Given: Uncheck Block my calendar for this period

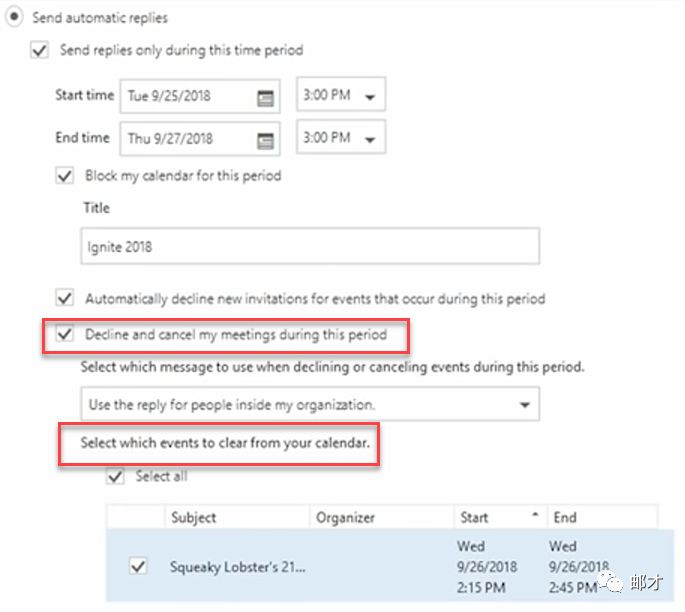Looking at the screenshot, I should [x=65, y=175].
